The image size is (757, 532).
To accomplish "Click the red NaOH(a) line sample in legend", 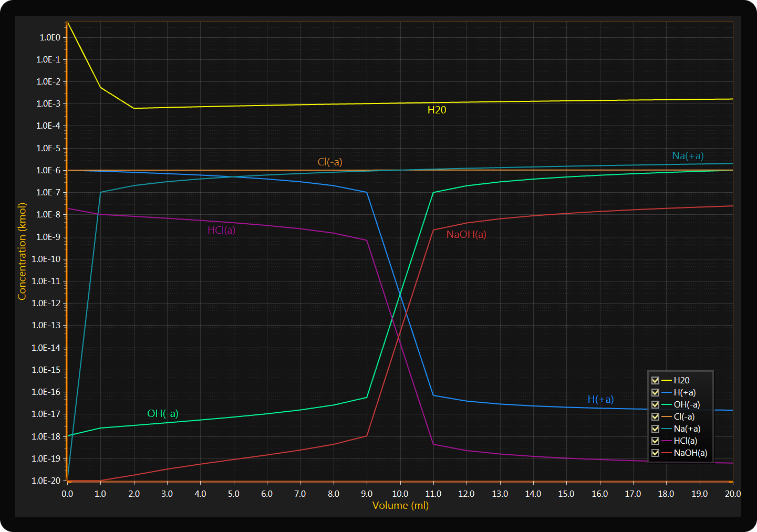I will tap(667, 453).
